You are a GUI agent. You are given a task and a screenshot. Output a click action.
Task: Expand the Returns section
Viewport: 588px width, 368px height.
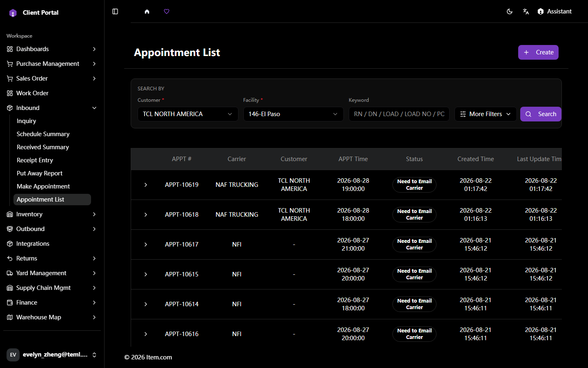(x=52, y=258)
